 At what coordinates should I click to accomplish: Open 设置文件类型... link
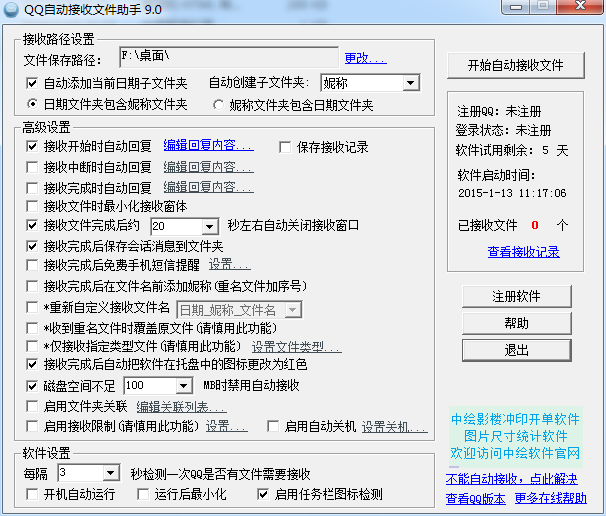click(x=296, y=347)
